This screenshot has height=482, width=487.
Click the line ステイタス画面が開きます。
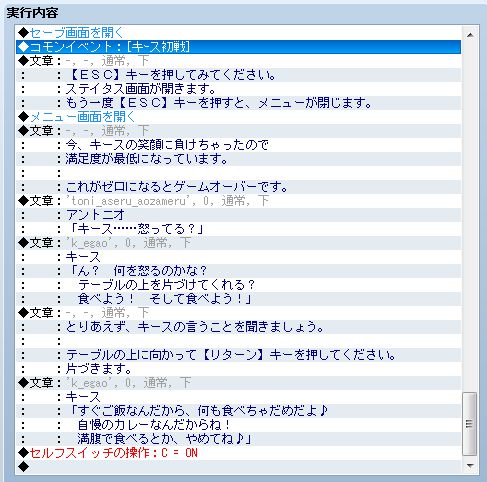coord(238,89)
